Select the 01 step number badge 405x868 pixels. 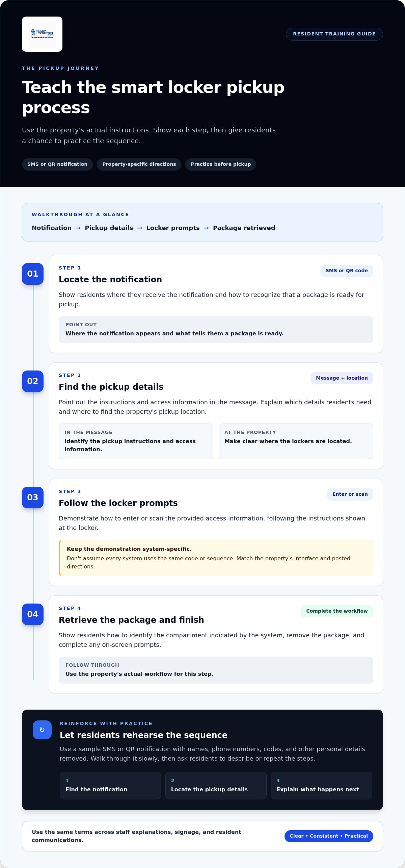(x=33, y=274)
